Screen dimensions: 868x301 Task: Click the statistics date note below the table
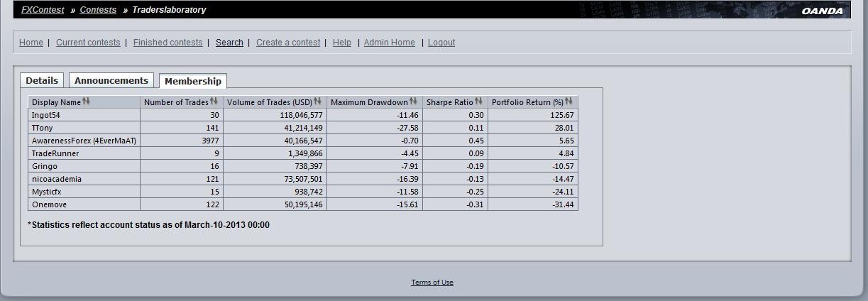pos(148,225)
